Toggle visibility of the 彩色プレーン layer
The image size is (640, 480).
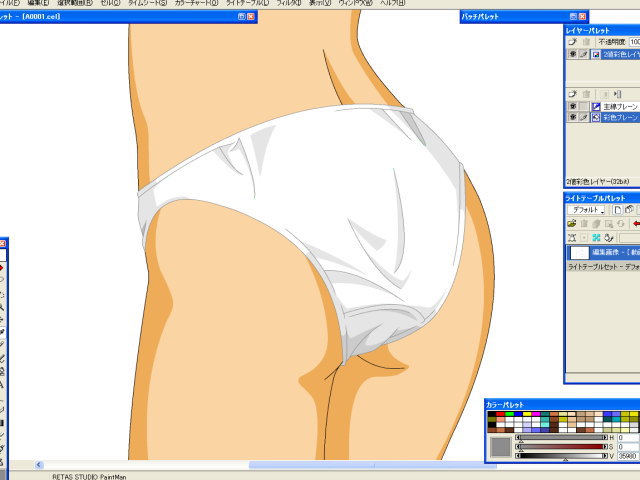point(573,117)
